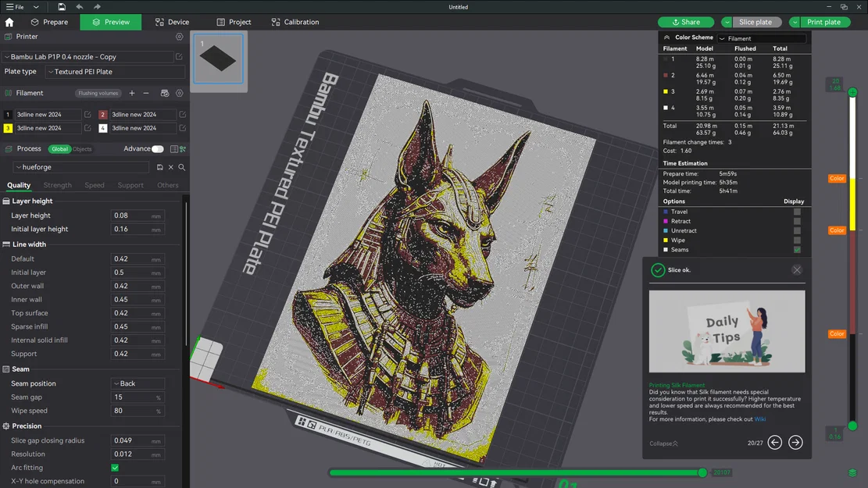868x488 pixels.
Task: Search process settings with magnifier icon
Action: 181,167
